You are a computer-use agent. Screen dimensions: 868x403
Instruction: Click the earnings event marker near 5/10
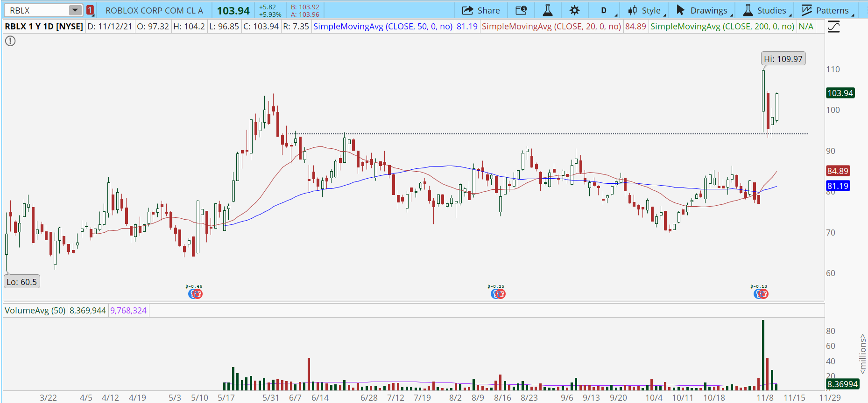pyautogui.click(x=195, y=293)
